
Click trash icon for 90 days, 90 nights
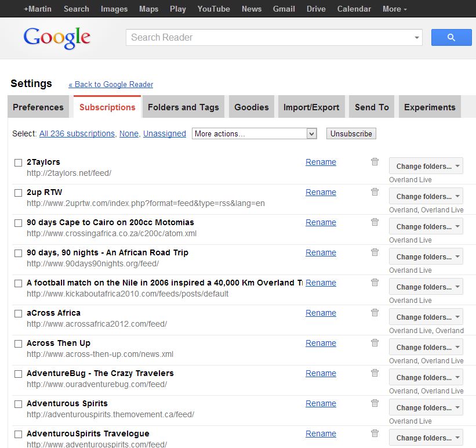click(375, 252)
